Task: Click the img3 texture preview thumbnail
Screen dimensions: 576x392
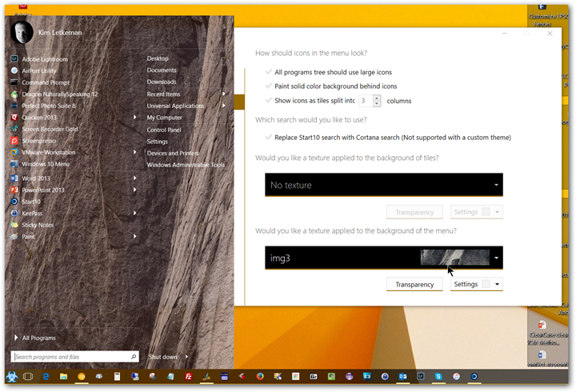Action: tap(454, 258)
